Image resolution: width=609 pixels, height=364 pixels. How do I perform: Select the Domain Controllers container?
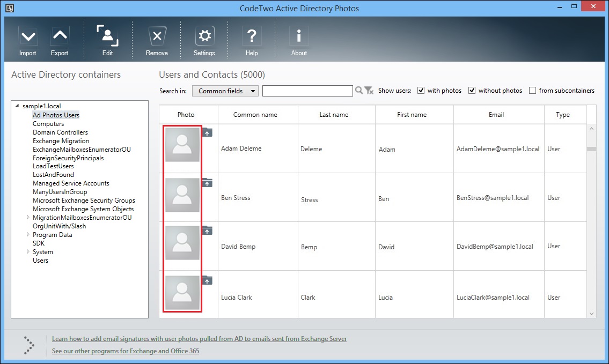(60, 132)
